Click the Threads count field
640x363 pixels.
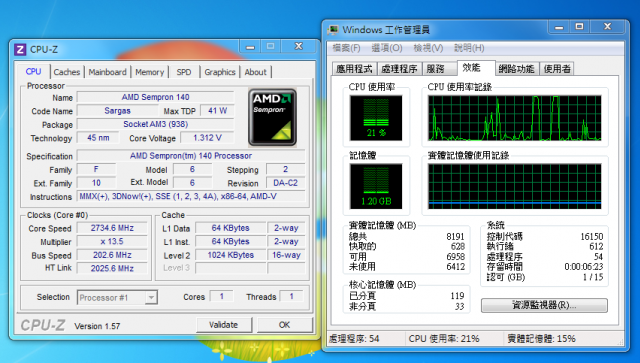(x=291, y=296)
